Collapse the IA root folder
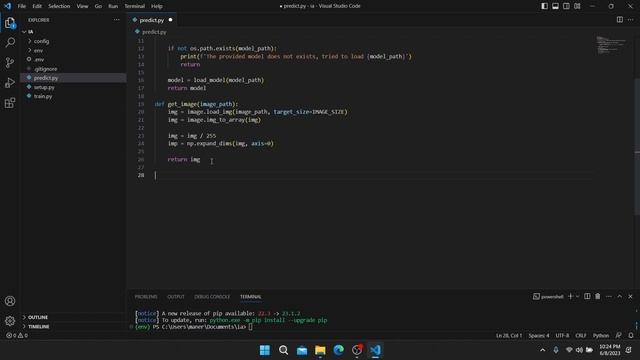The image size is (640, 360). pos(31,32)
